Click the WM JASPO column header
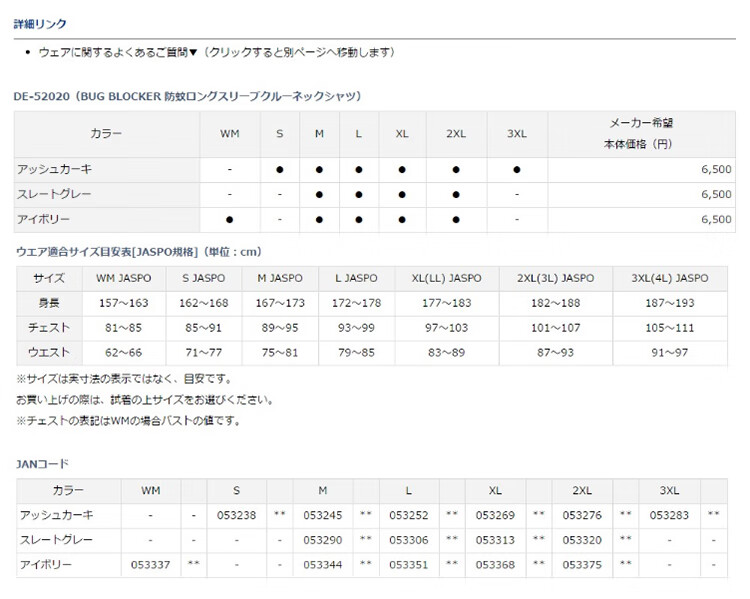Viewport: 750px width, 599px height. click(x=124, y=278)
